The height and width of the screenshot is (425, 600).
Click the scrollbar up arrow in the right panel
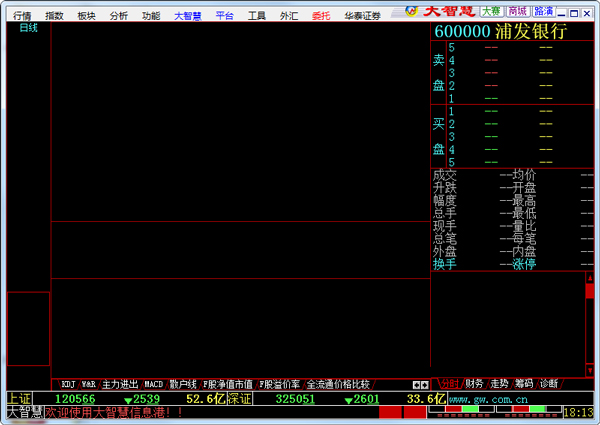(x=590, y=278)
